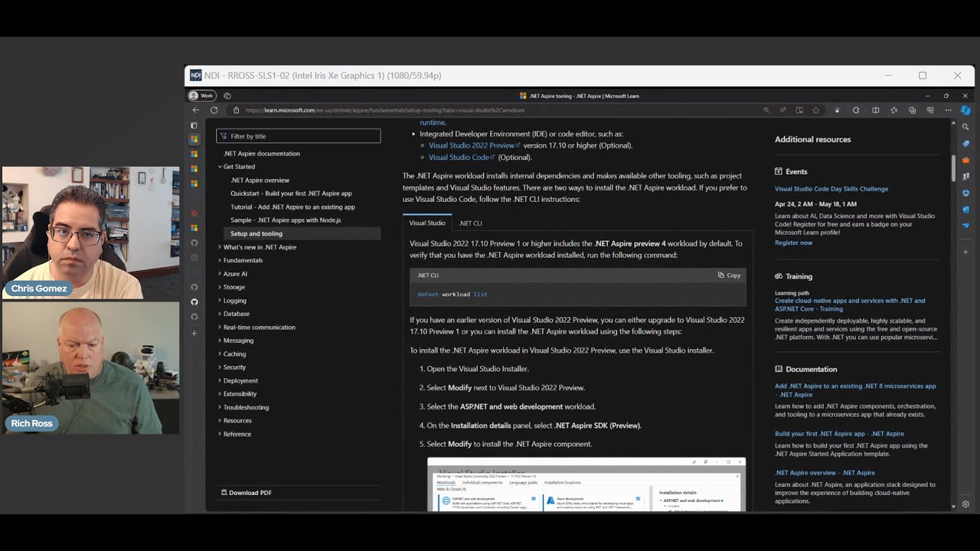980x551 pixels.
Task: Click the Split screen icon
Action: [875, 110]
